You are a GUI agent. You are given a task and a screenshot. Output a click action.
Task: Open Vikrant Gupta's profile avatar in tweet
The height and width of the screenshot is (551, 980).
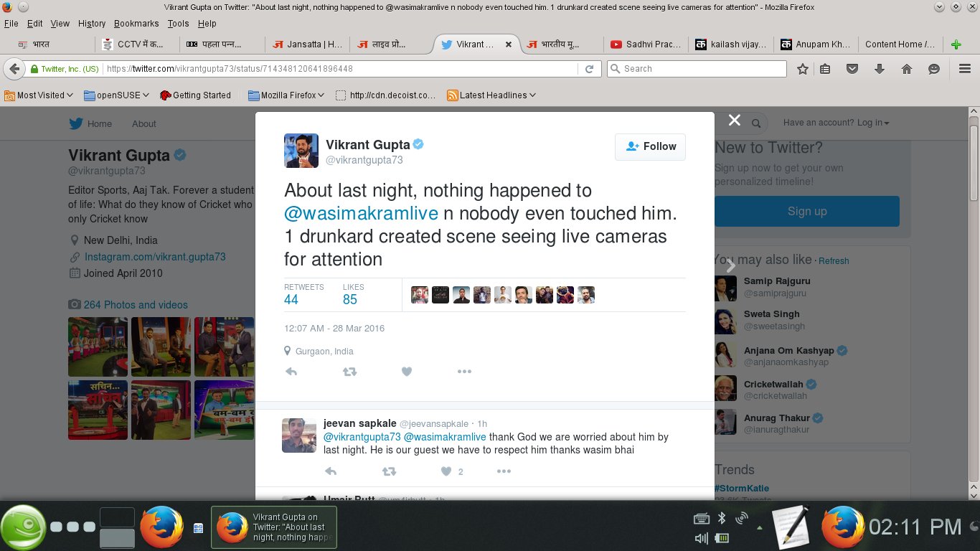[301, 151]
